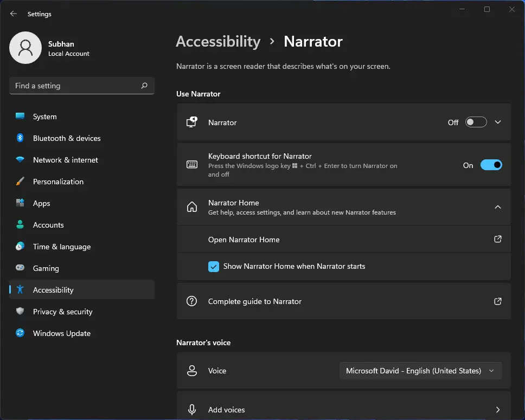Viewport: 525px width, 420px height.
Task: Click the Add voices label
Action: pos(226,410)
